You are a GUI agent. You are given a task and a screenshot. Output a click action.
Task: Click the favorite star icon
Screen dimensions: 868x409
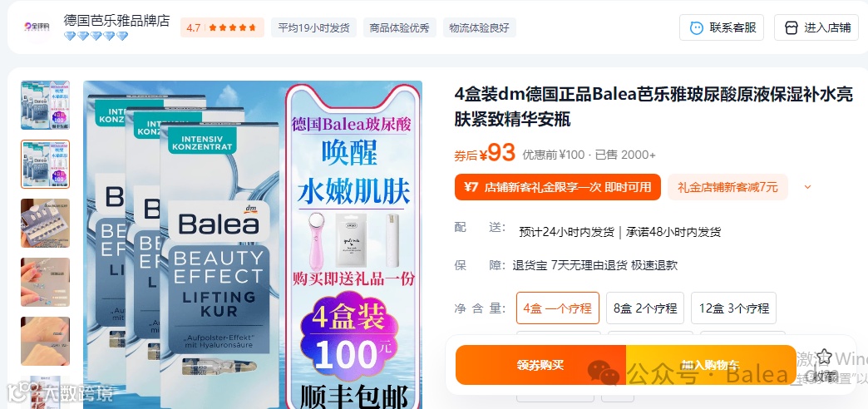pos(824,357)
